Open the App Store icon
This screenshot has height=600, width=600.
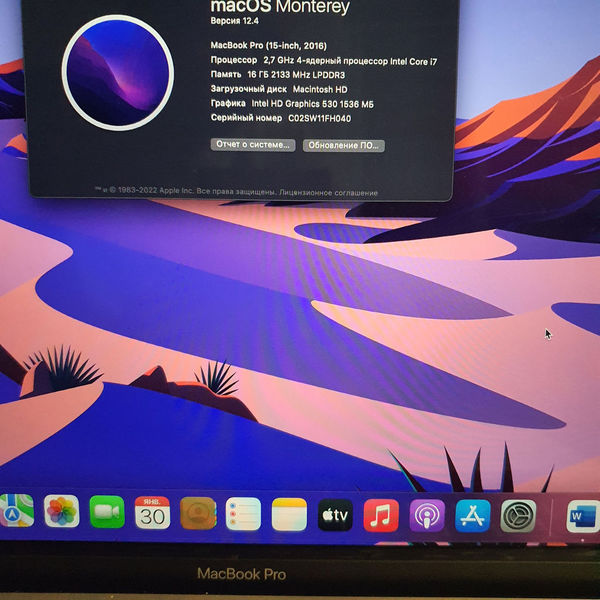point(473,516)
